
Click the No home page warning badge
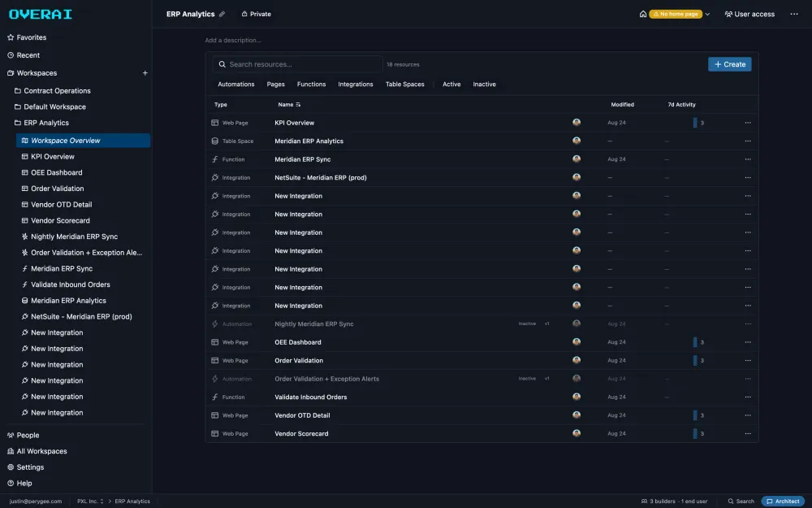[676, 14]
